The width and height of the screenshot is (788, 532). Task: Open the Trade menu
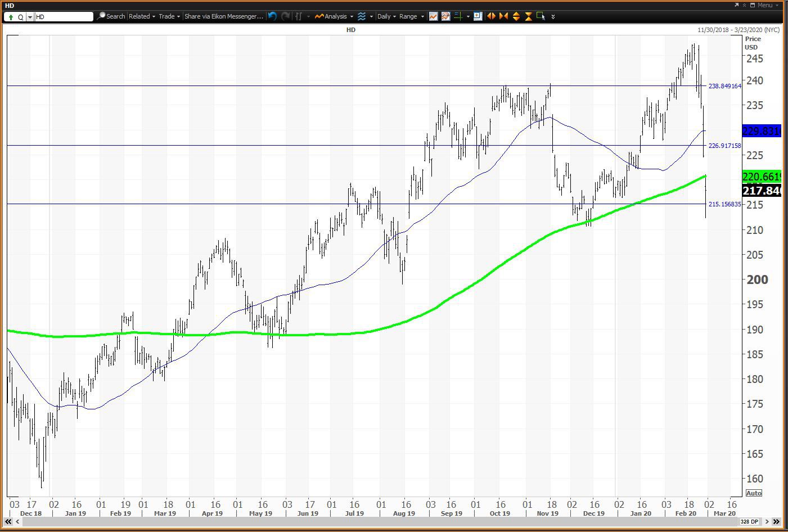tap(169, 16)
